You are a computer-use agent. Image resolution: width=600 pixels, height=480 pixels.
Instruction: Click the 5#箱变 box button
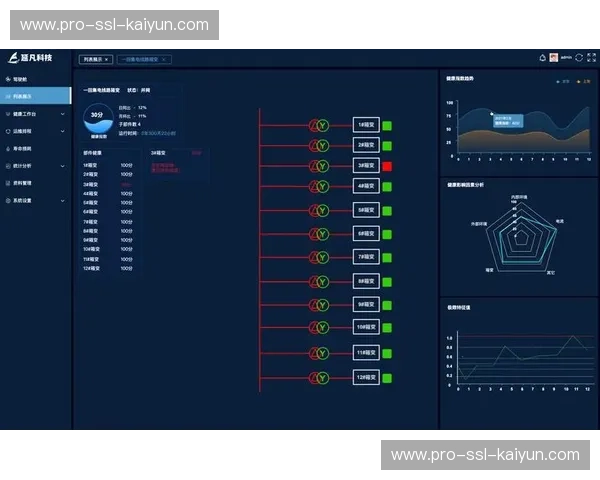click(365, 210)
